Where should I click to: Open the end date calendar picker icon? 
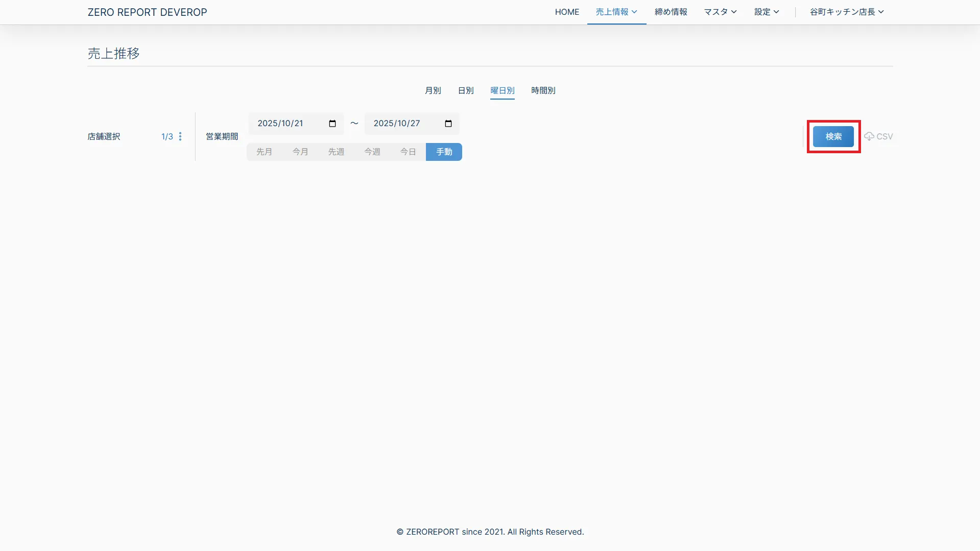point(448,124)
